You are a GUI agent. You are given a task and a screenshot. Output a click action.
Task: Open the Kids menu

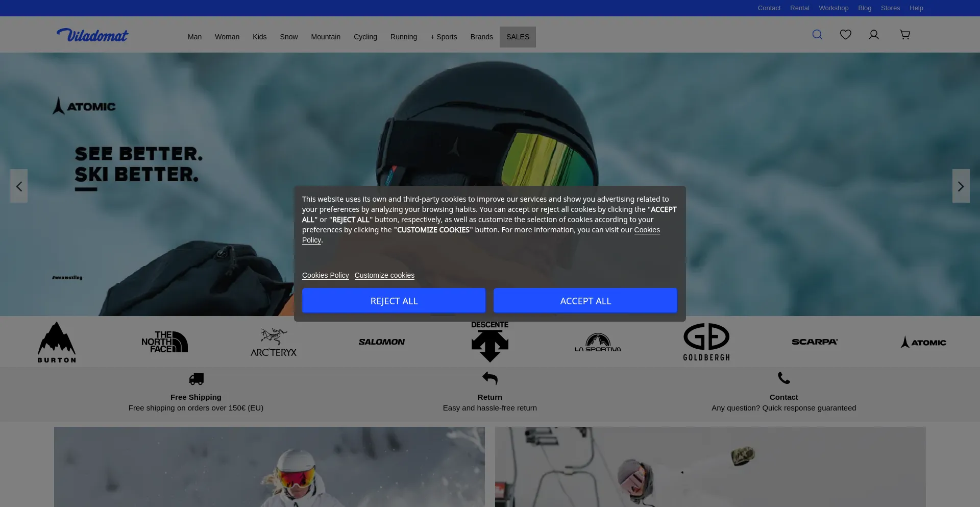click(x=259, y=37)
